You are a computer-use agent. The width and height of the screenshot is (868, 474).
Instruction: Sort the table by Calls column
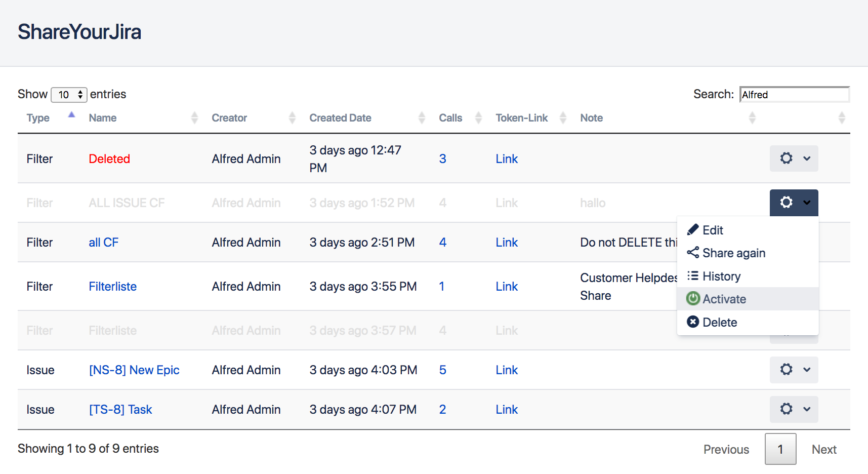coord(450,118)
